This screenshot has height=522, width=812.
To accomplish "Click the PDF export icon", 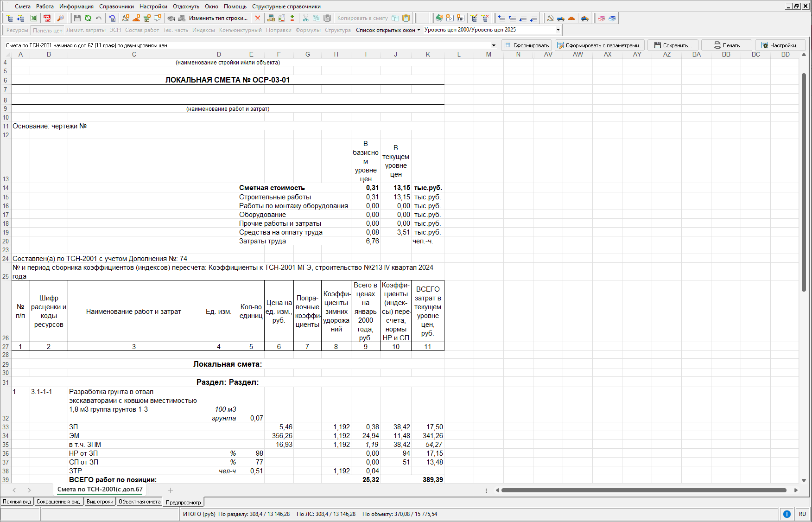I will pos(47,18).
